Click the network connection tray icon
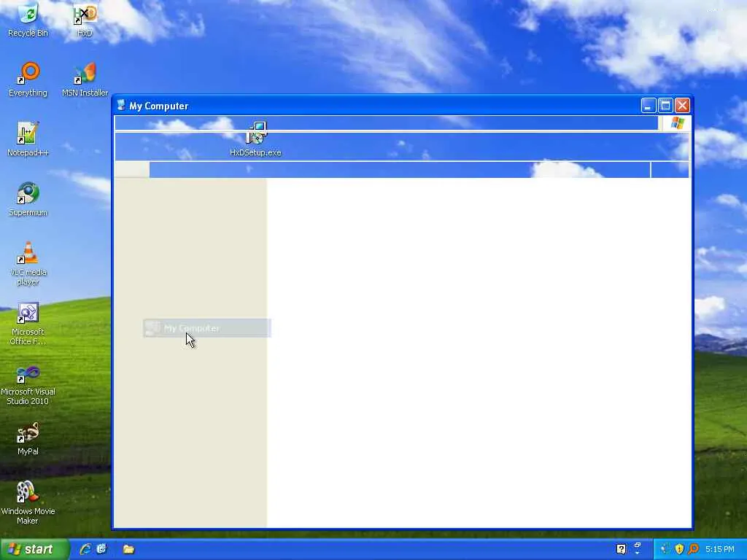 click(665, 549)
